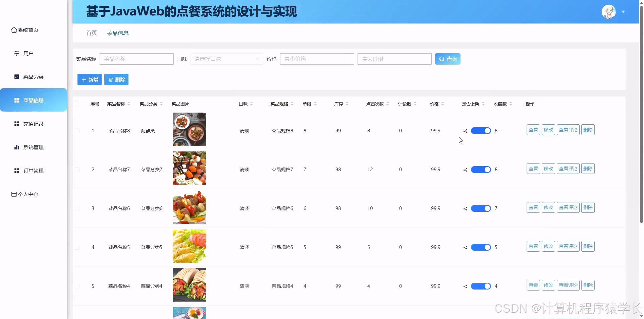Open the 请选择口味 dropdown

pos(227,59)
